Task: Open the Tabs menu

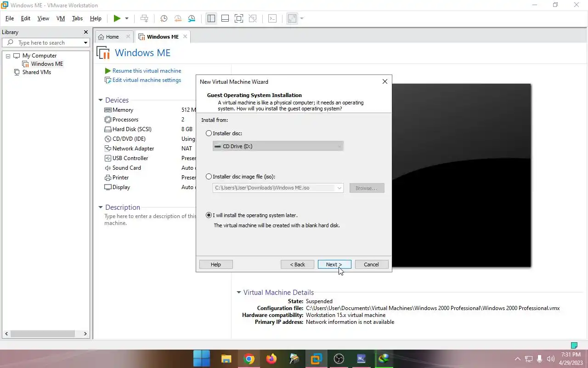Action: point(78,18)
